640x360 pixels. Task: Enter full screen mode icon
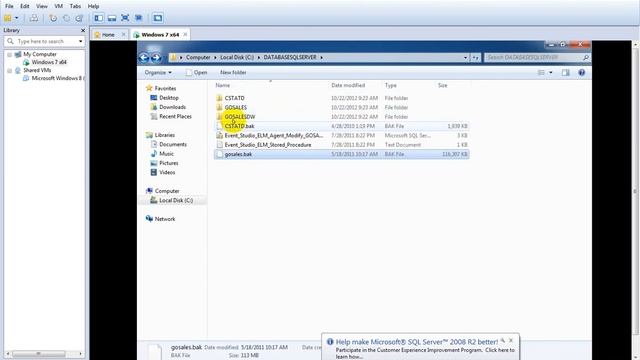(125, 18)
